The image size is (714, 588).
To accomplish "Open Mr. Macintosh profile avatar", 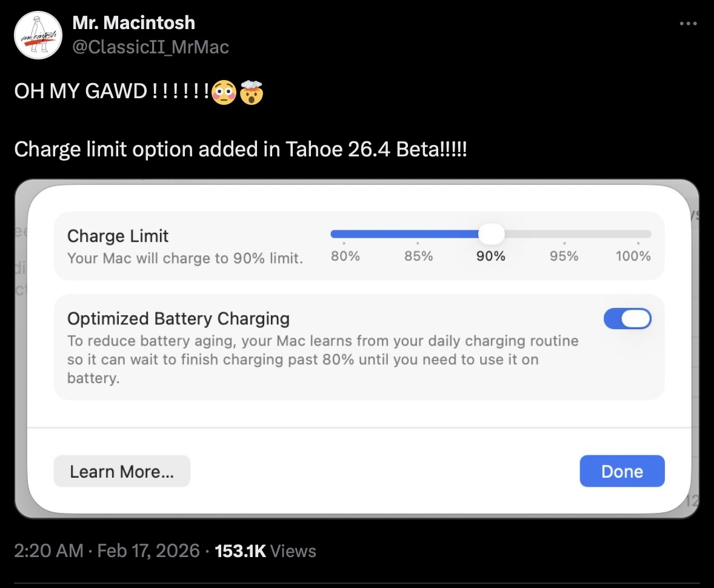I will click(x=39, y=35).
